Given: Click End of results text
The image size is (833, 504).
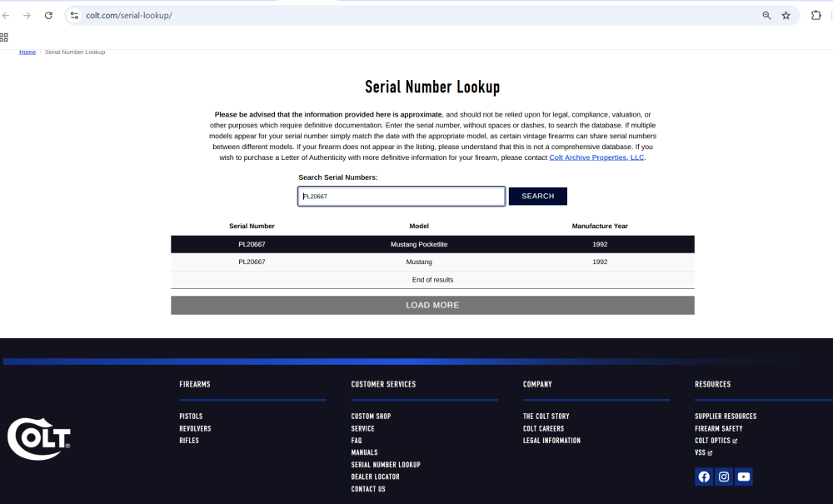Looking at the screenshot, I should pos(432,280).
